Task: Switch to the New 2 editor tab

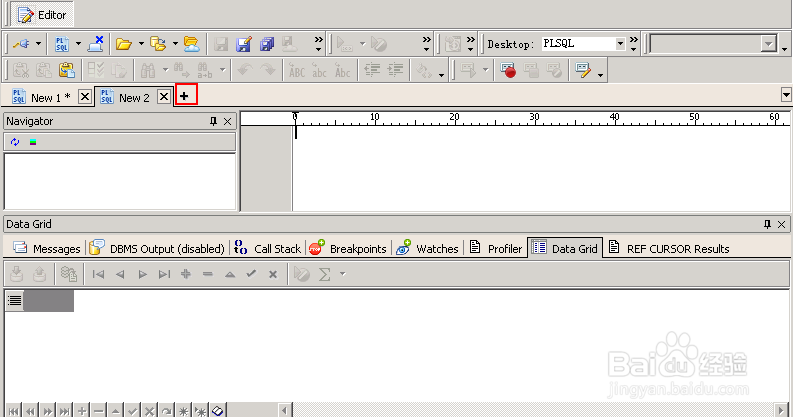Action: click(125, 97)
